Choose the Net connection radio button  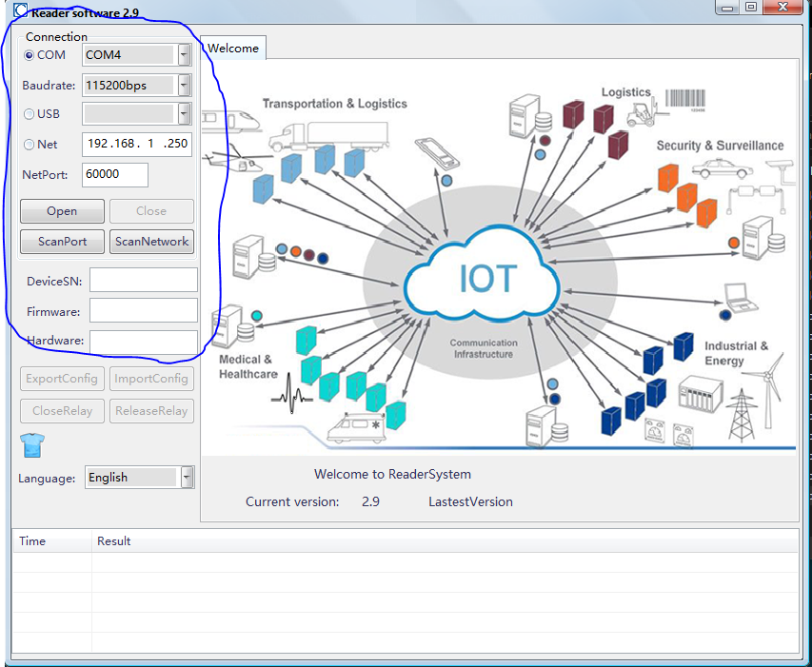(x=29, y=145)
